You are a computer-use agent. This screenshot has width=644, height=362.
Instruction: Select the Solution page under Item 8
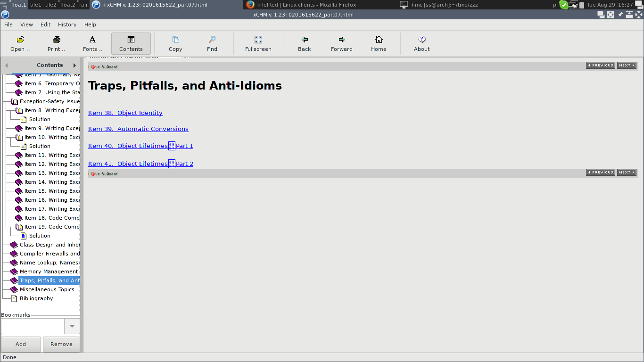[x=40, y=119]
